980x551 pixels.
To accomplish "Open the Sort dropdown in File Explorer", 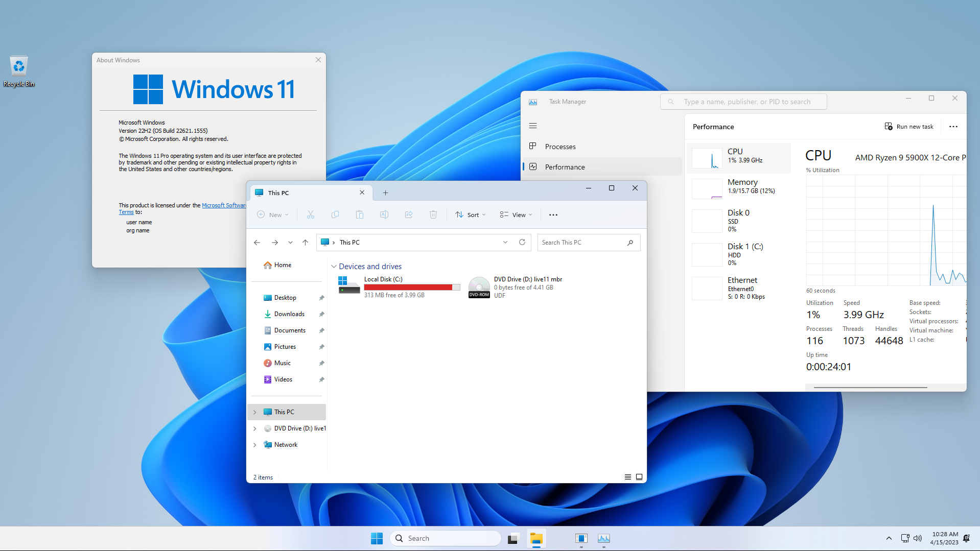I will pos(470,214).
